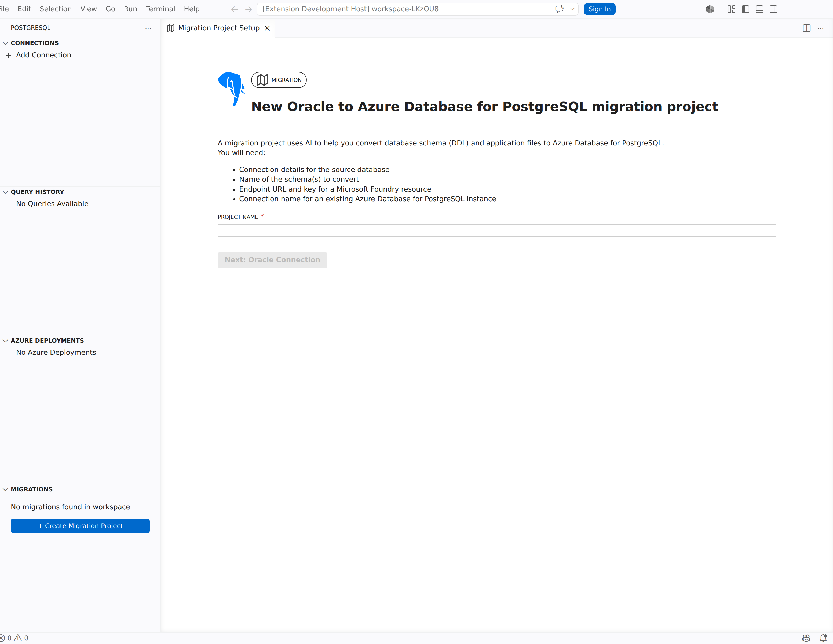Toggle the secondary side bar
The height and width of the screenshot is (644, 833).
pos(773,9)
